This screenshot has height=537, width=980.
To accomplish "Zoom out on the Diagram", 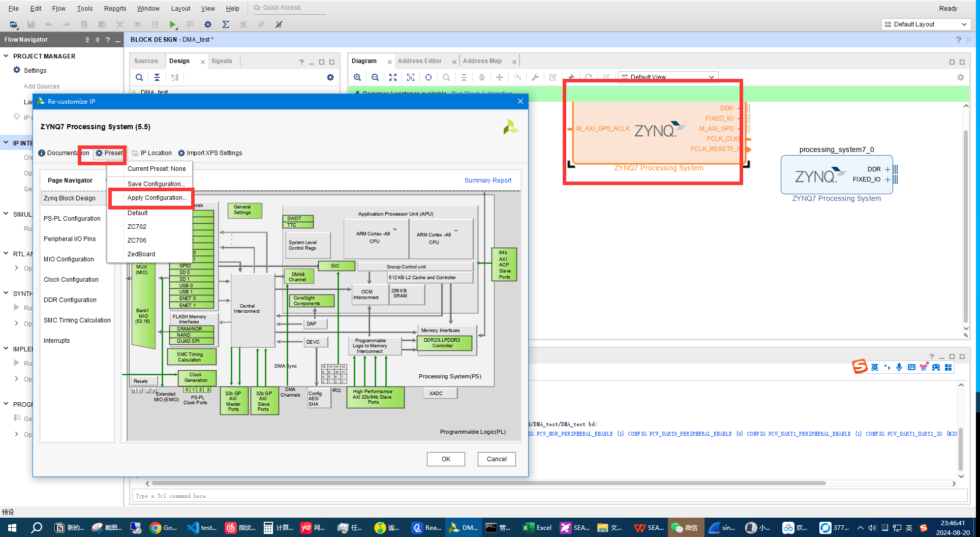I will [375, 77].
